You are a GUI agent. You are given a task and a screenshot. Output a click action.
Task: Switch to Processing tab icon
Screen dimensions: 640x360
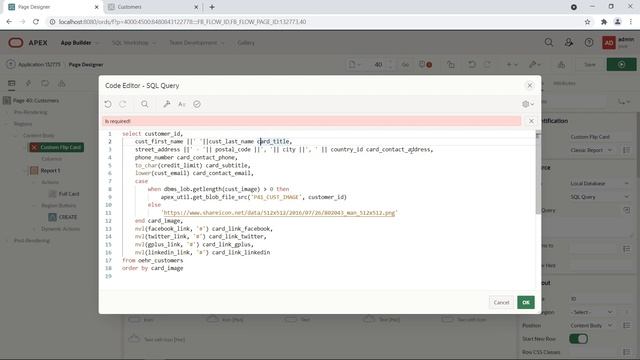(45, 83)
